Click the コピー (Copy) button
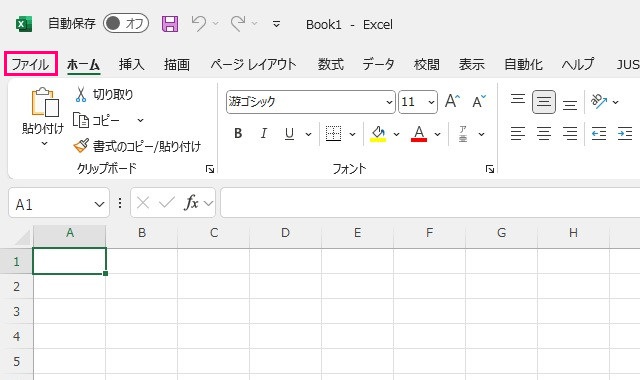Screen dimensions: 640x380 click(x=97, y=120)
